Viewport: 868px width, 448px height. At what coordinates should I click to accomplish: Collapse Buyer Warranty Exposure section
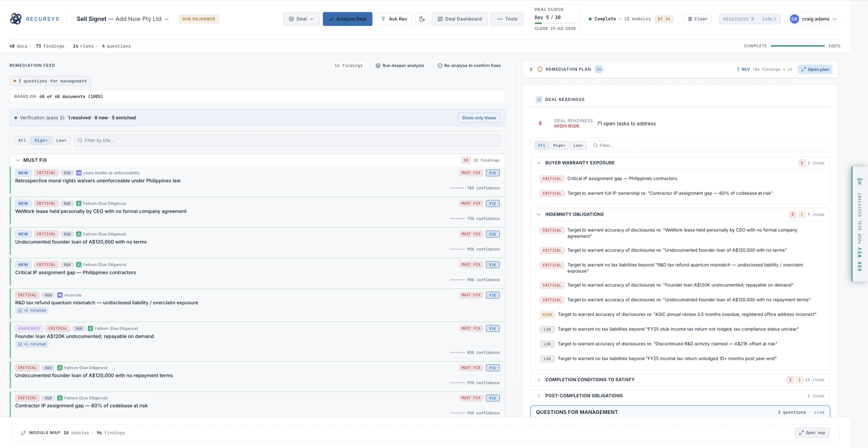539,163
